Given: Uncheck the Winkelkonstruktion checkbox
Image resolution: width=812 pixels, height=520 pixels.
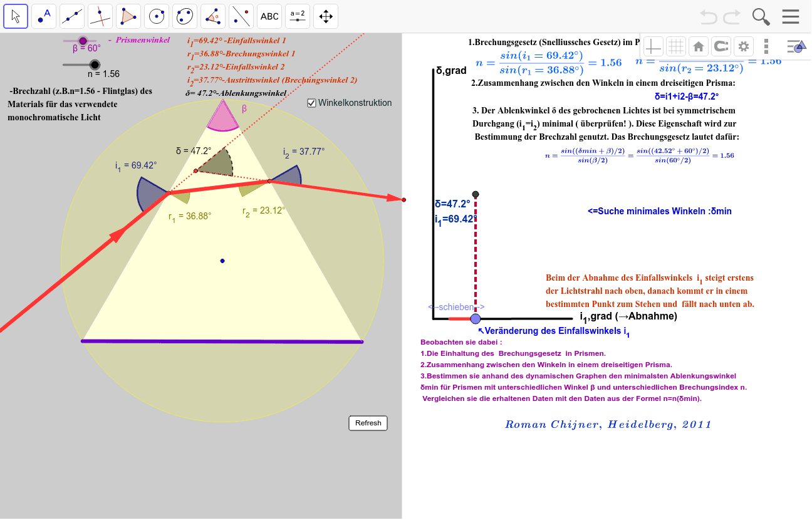Looking at the screenshot, I should coord(312,103).
